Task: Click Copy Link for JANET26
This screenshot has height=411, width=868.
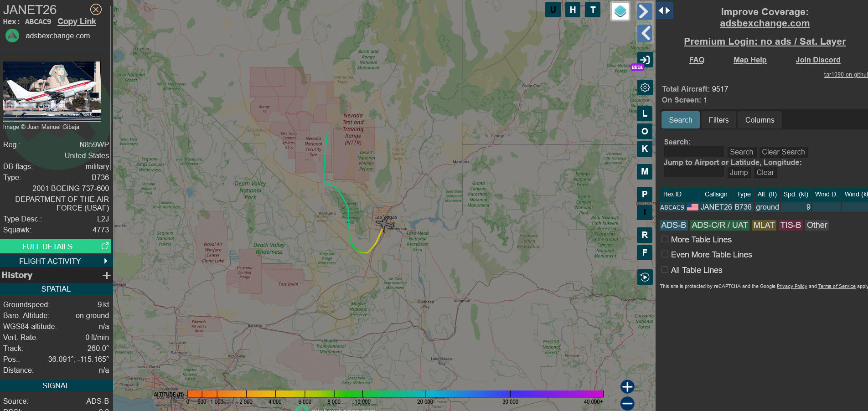Action: click(x=77, y=21)
